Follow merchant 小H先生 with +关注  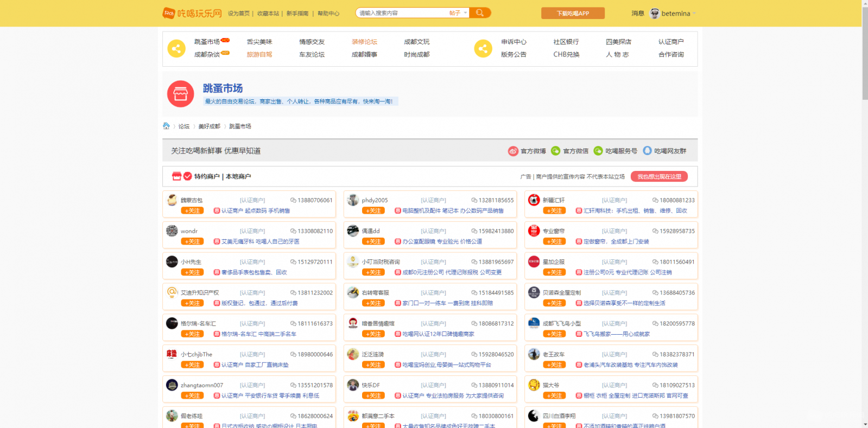pos(192,272)
